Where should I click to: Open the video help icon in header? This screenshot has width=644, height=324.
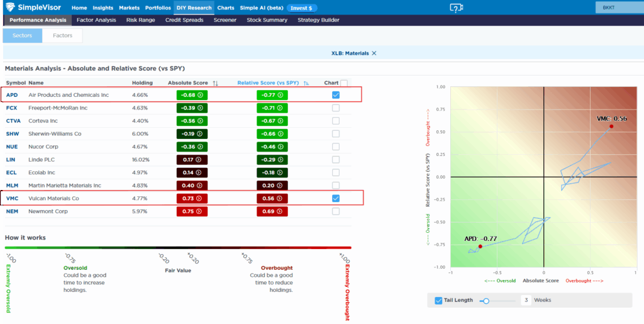456,8
